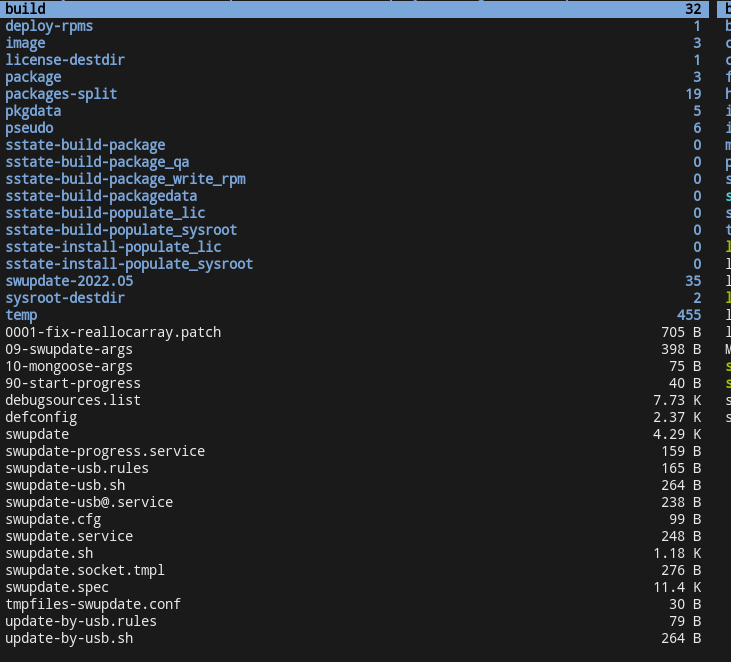Select the pkgdata folder
This screenshot has height=662, width=731.
coord(33,111)
